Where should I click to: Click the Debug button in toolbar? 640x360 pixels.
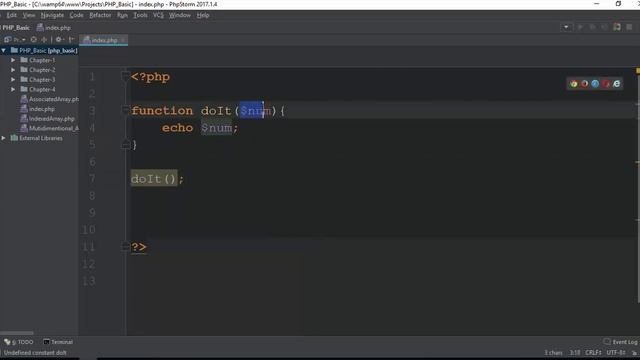pos(592,27)
